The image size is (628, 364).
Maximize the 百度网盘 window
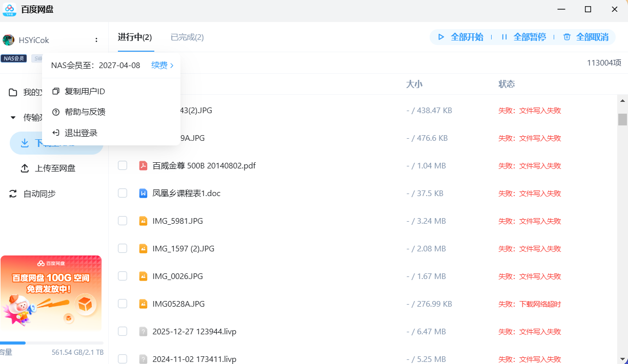click(x=588, y=9)
